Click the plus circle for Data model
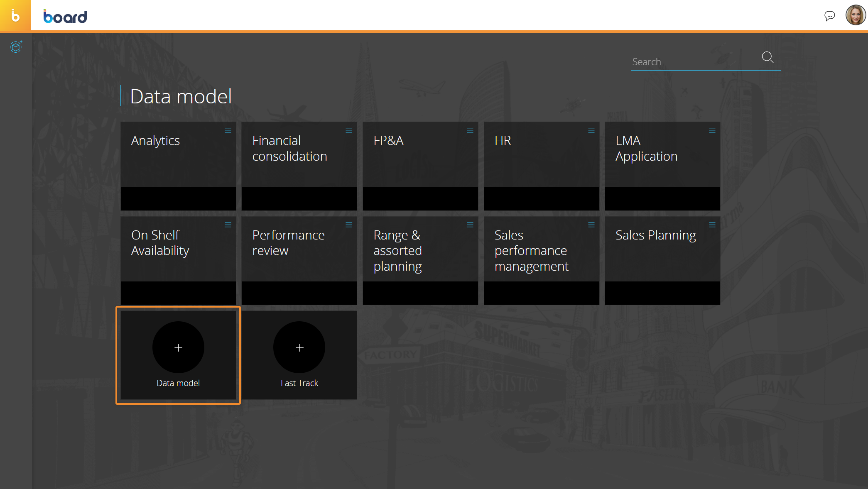Viewport: 868px width, 489px height. click(x=178, y=347)
